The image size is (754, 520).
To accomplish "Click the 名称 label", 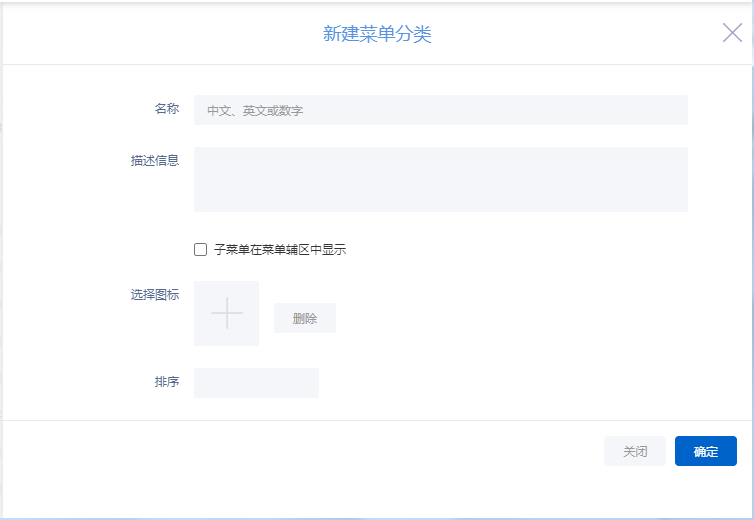I will click(167, 109).
